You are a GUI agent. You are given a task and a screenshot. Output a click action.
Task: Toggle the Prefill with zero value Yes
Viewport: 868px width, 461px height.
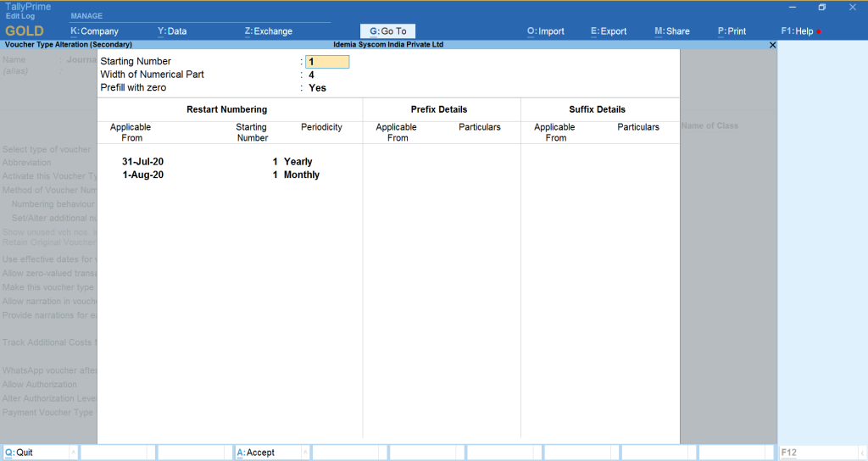(x=317, y=88)
